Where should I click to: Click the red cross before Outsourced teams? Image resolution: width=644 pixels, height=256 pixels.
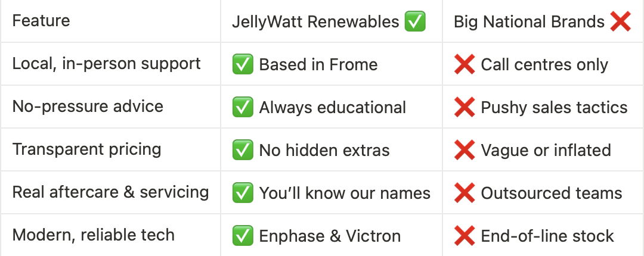click(465, 193)
